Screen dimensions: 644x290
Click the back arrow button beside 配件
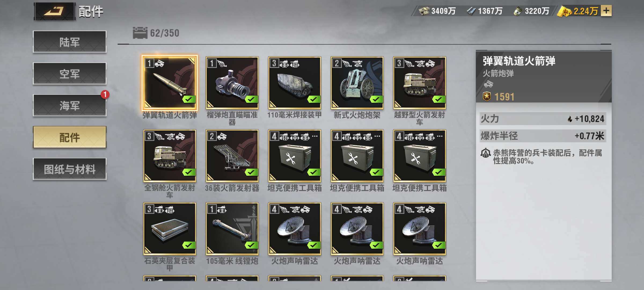[54, 11]
